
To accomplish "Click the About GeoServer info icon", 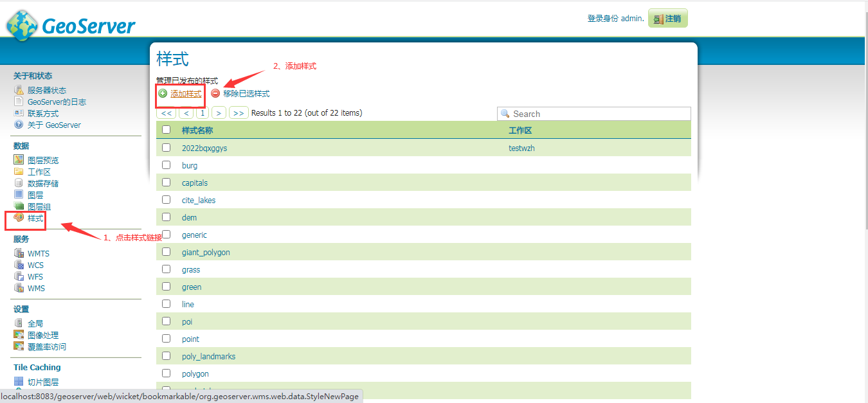I will [x=19, y=125].
